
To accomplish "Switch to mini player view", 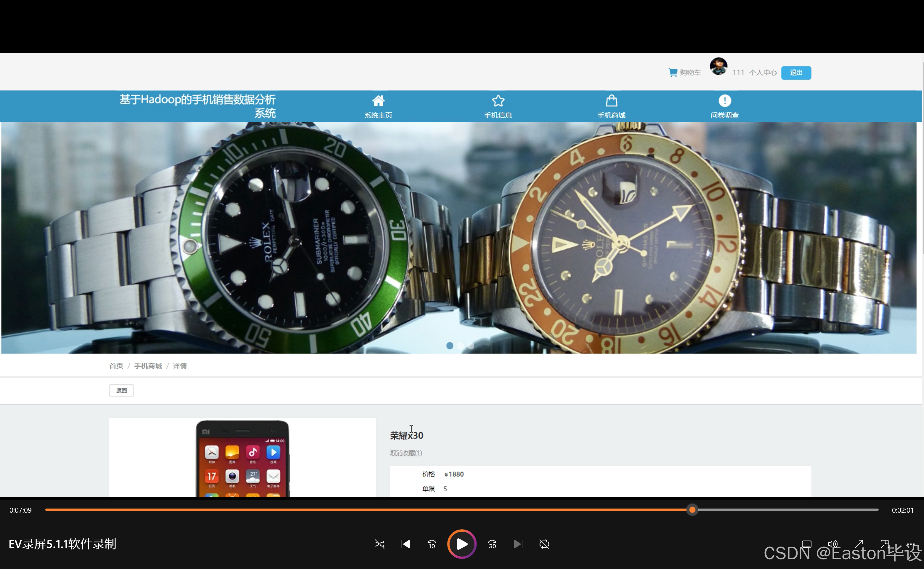I will click(885, 544).
